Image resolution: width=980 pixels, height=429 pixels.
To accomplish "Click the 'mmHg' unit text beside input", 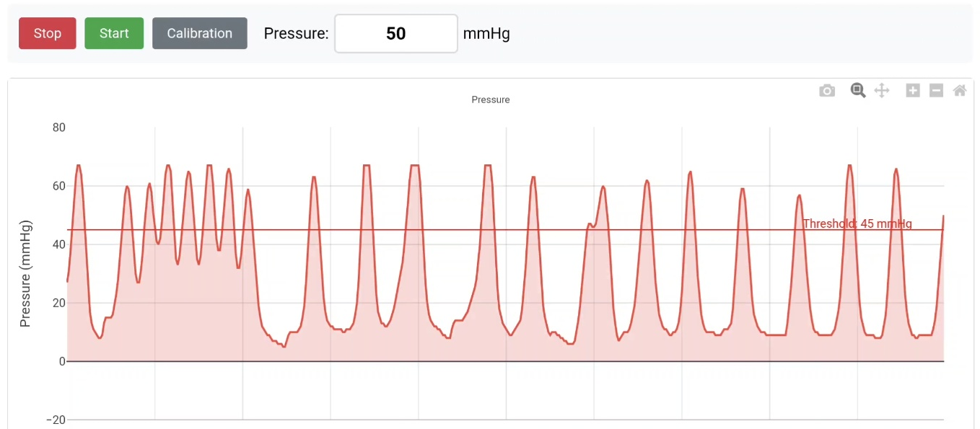I will (486, 34).
